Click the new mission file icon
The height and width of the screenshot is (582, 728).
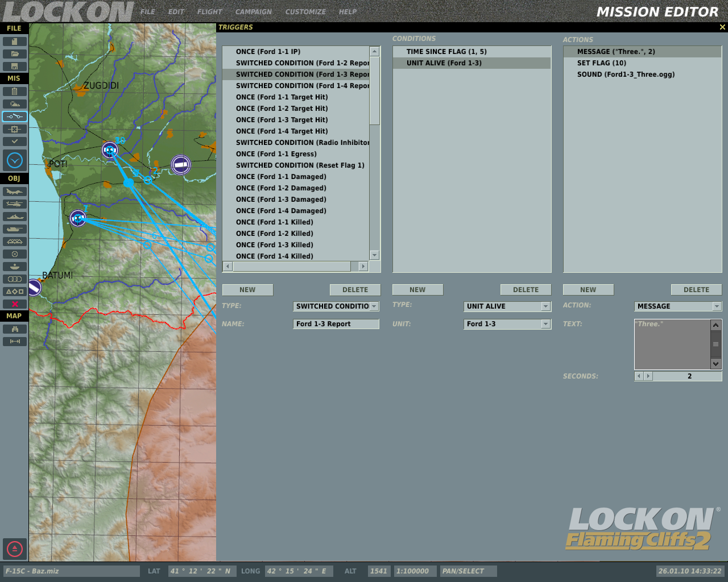tap(15, 41)
